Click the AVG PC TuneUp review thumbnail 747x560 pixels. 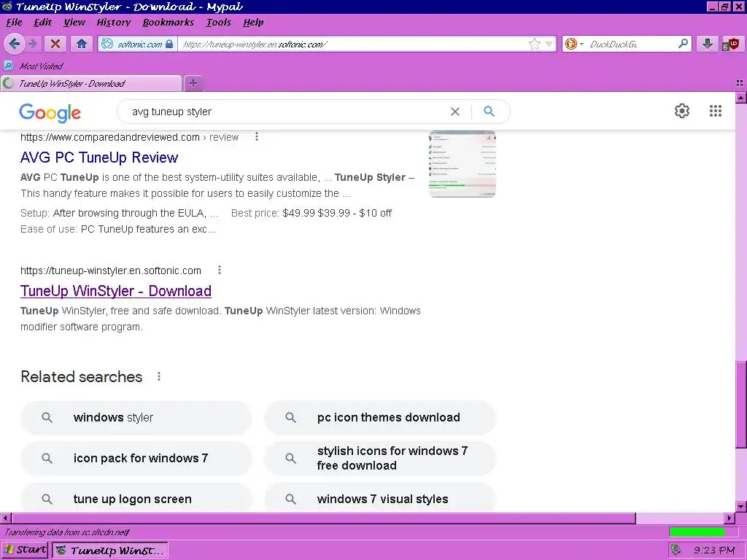tap(462, 164)
